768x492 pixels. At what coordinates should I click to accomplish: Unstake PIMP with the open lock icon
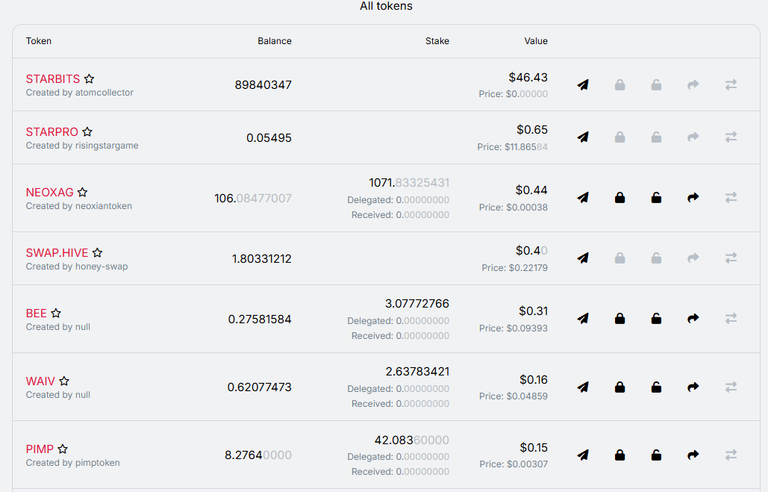(x=656, y=455)
